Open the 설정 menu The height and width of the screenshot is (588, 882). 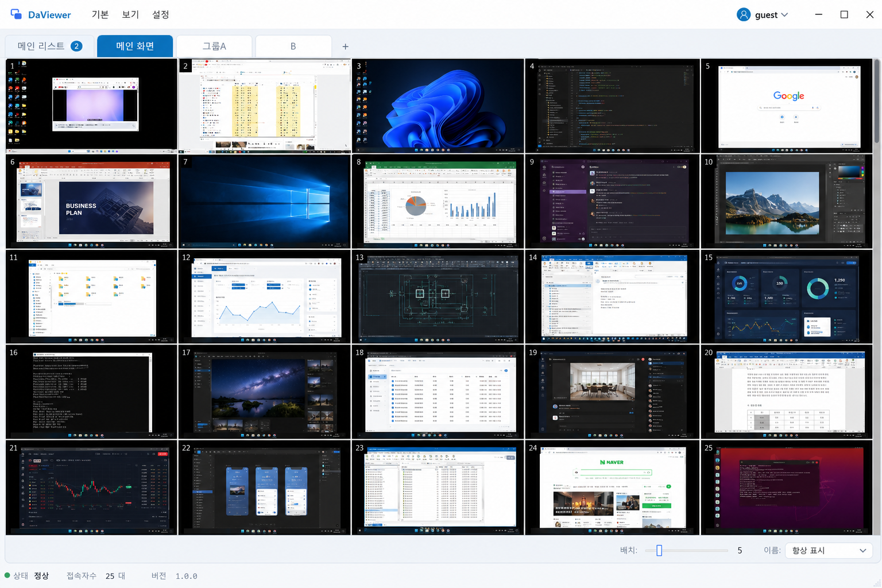161,14
